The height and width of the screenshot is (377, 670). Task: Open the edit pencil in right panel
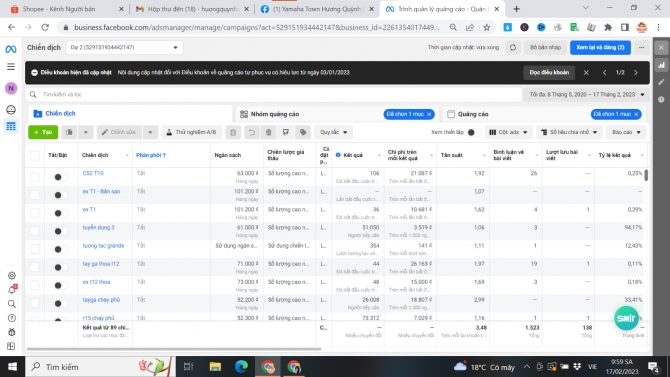click(x=661, y=82)
